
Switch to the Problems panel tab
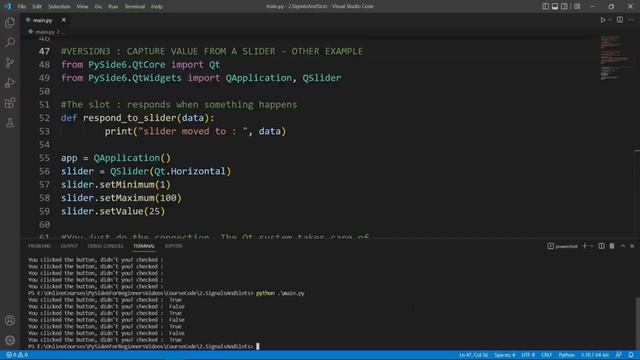39,246
